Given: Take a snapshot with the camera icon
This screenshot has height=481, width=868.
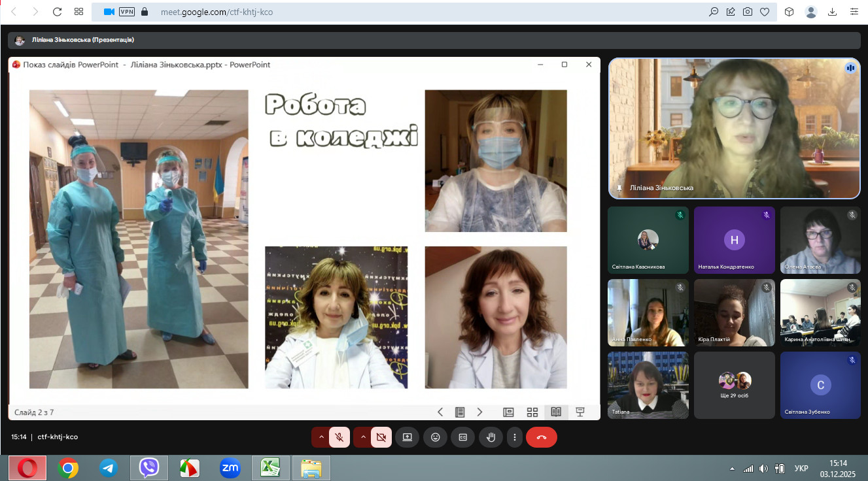Looking at the screenshot, I should pyautogui.click(x=747, y=12).
